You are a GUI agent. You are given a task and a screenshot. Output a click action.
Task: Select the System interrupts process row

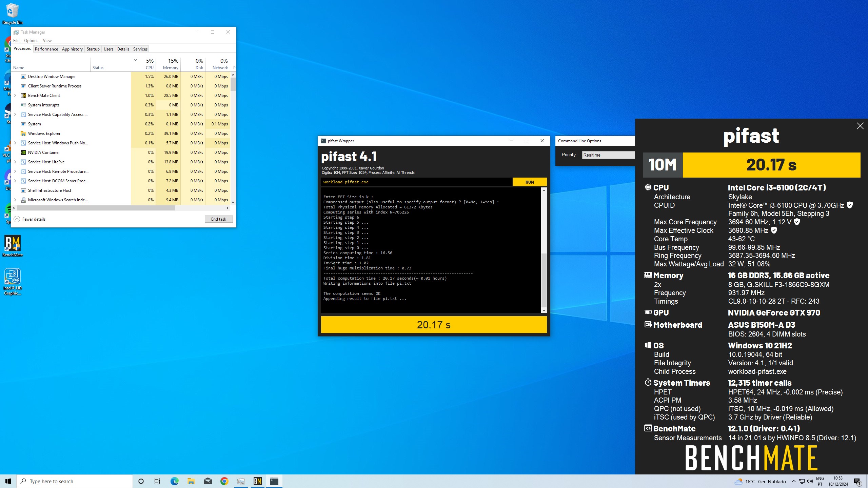120,105
